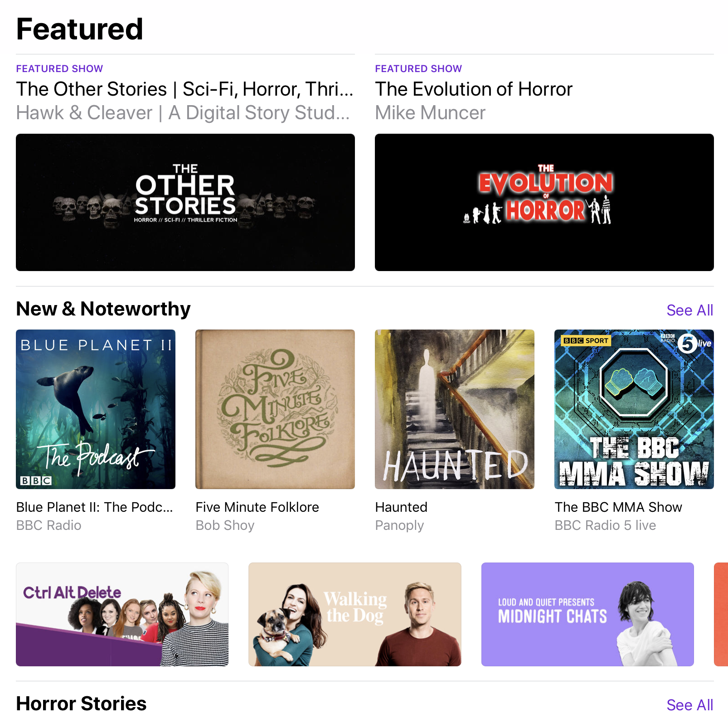Open The Other Stories show title

pos(185,89)
